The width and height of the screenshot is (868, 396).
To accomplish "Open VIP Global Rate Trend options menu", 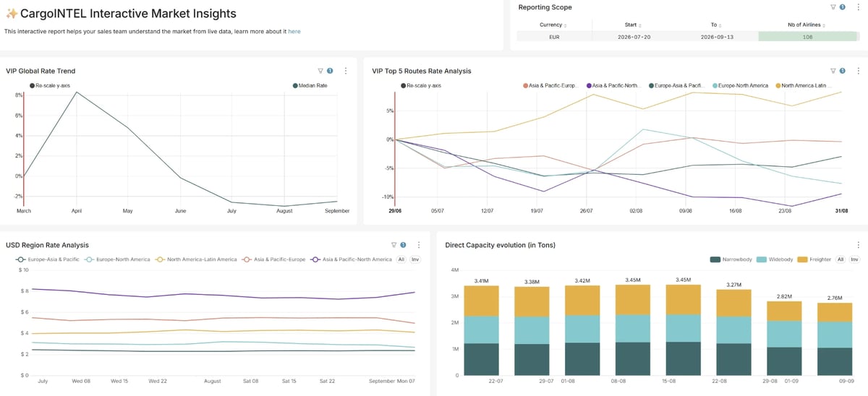I will [346, 71].
